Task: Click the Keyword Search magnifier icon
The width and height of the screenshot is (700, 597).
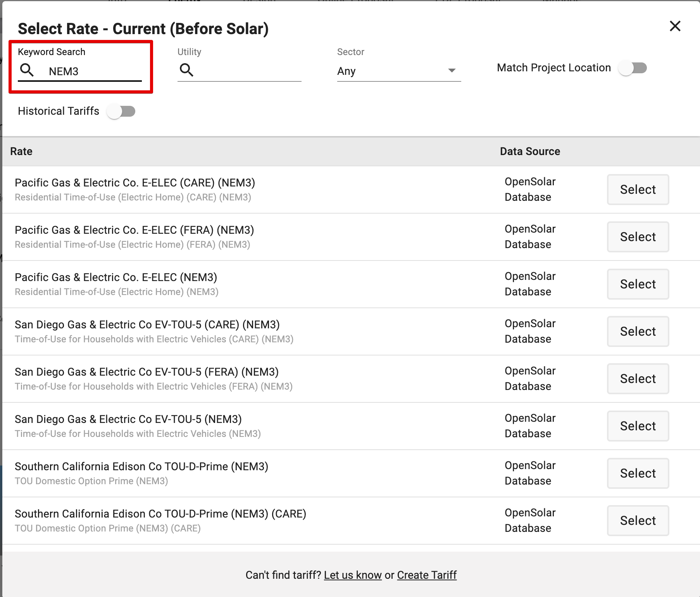Action: pos(27,70)
